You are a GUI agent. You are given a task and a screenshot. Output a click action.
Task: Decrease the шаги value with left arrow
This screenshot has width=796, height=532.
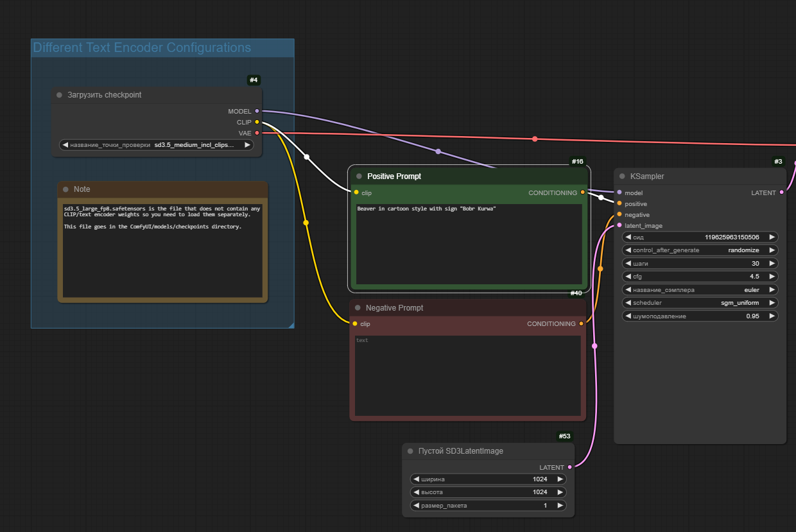pyautogui.click(x=628, y=264)
